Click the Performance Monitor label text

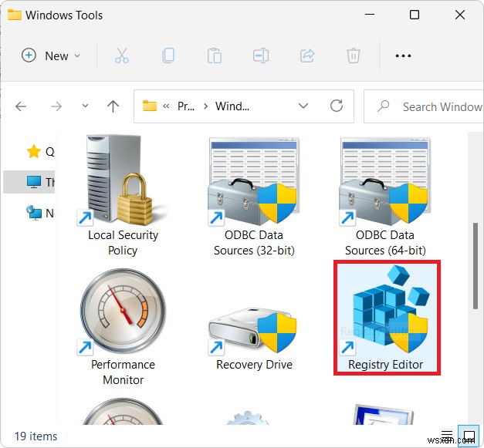click(123, 372)
